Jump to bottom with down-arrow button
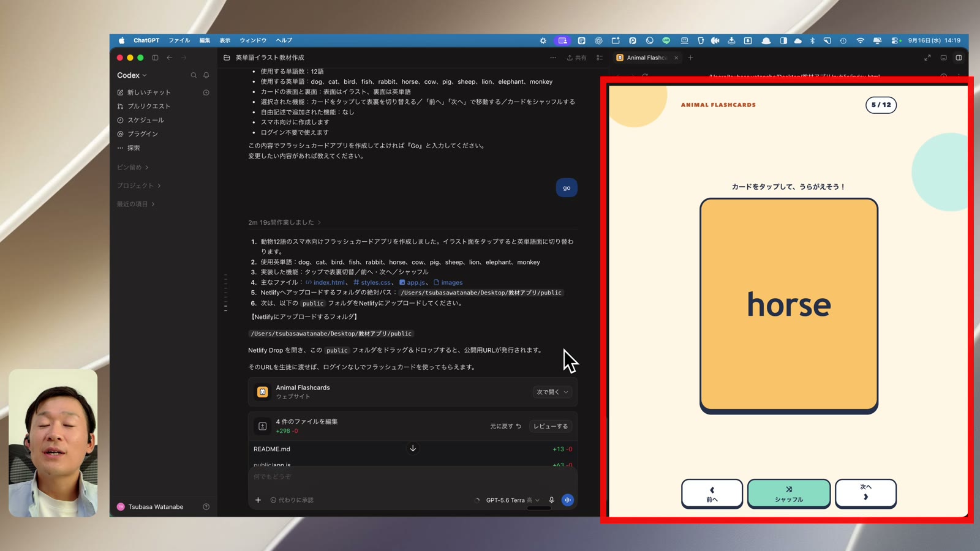This screenshot has height=551, width=980. (x=413, y=448)
